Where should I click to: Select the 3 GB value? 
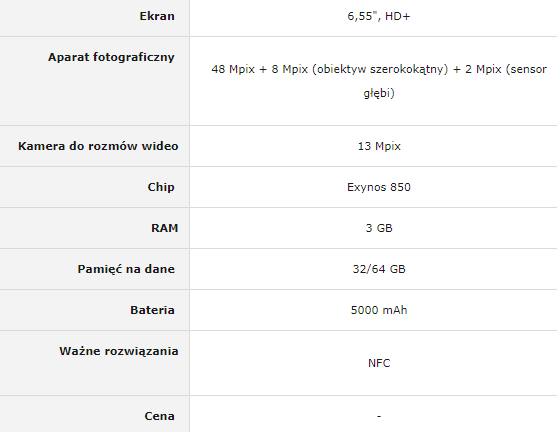[x=379, y=228]
